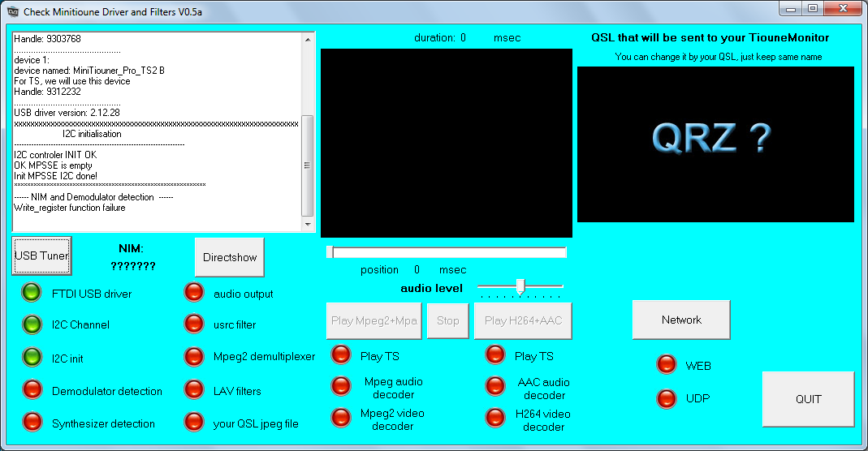Screen dimensions: 868x451
Task: Click the I2C Channel green status light
Action: [32, 324]
